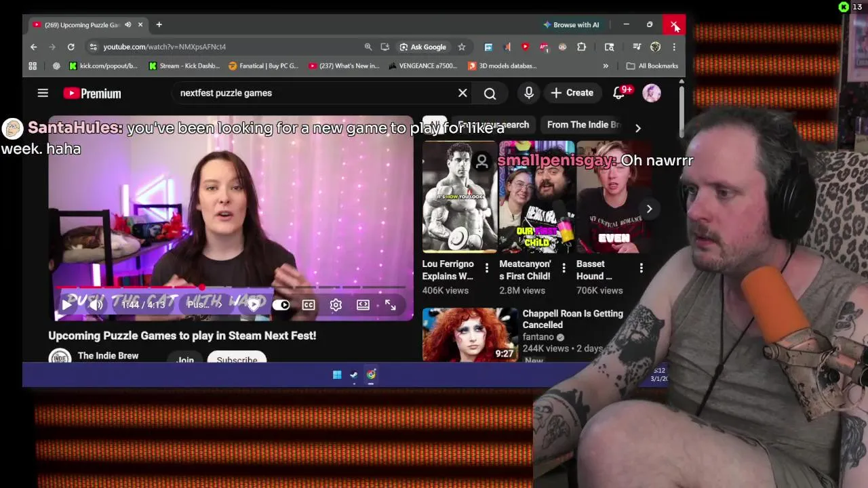868x488 pixels.
Task: Open the All Bookmarks folder
Action: click(x=652, y=66)
